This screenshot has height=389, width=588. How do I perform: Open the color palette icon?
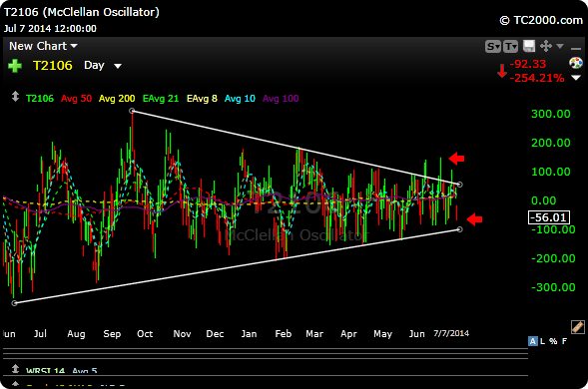coord(576,63)
